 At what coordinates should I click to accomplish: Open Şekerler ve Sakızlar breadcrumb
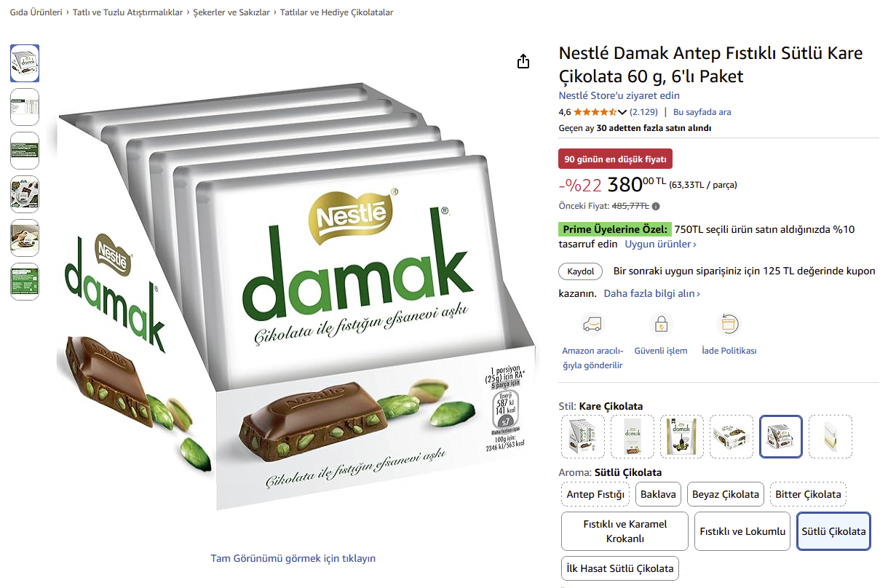click(x=231, y=12)
